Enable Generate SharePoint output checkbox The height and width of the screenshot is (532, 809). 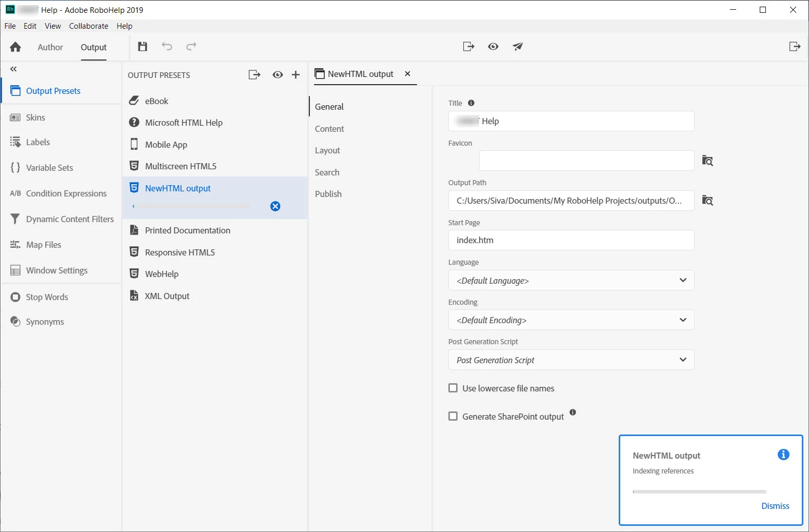453,416
